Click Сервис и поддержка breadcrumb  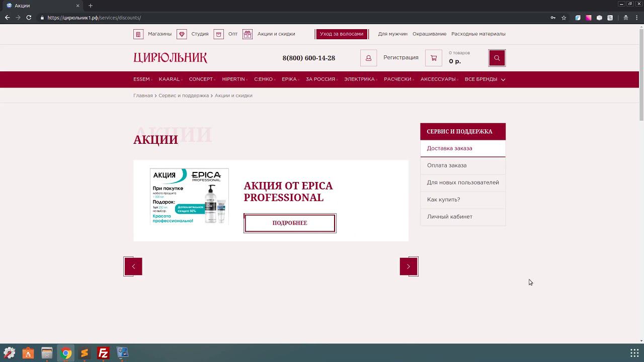click(184, 96)
